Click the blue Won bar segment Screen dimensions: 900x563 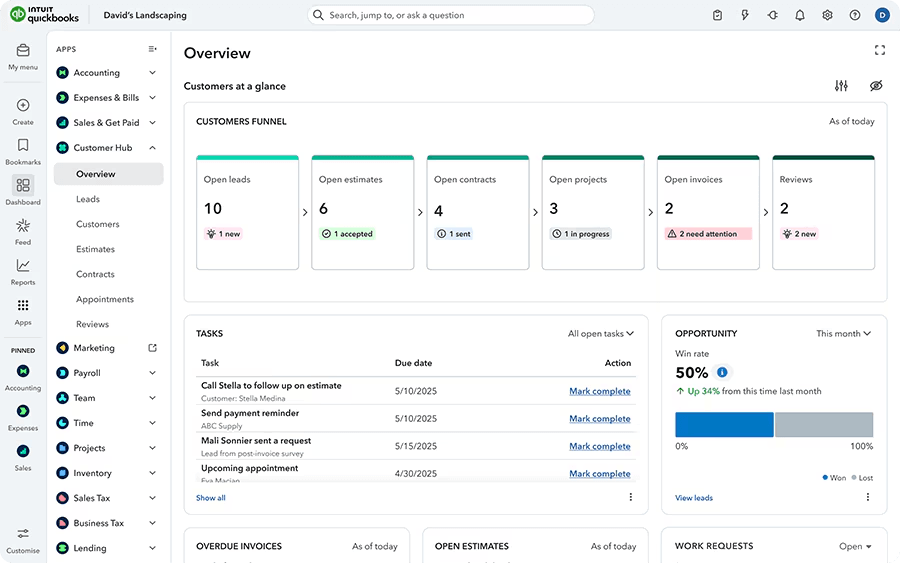pyautogui.click(x=724, y=424)
